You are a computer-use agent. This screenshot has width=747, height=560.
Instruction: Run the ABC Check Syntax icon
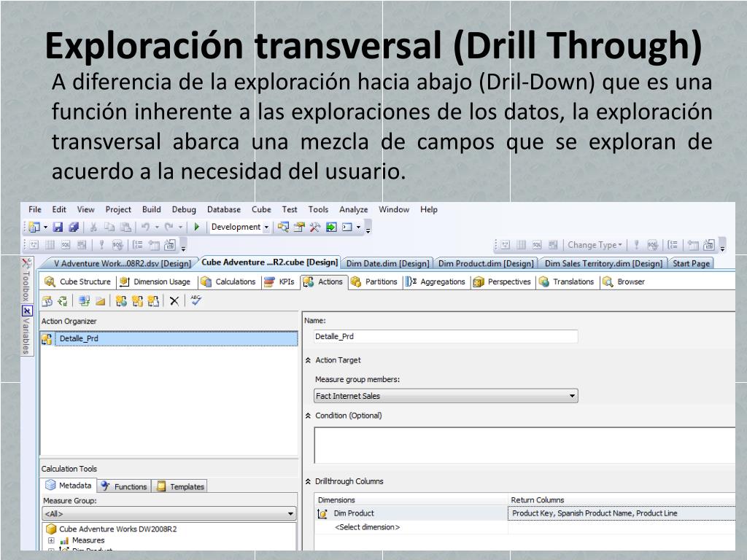coord(196,300)
